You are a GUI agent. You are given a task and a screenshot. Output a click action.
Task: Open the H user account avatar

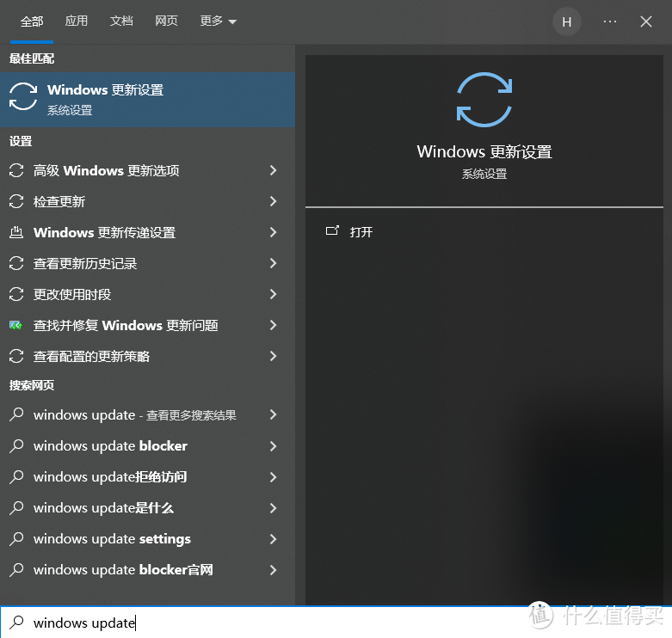(566, 21)
